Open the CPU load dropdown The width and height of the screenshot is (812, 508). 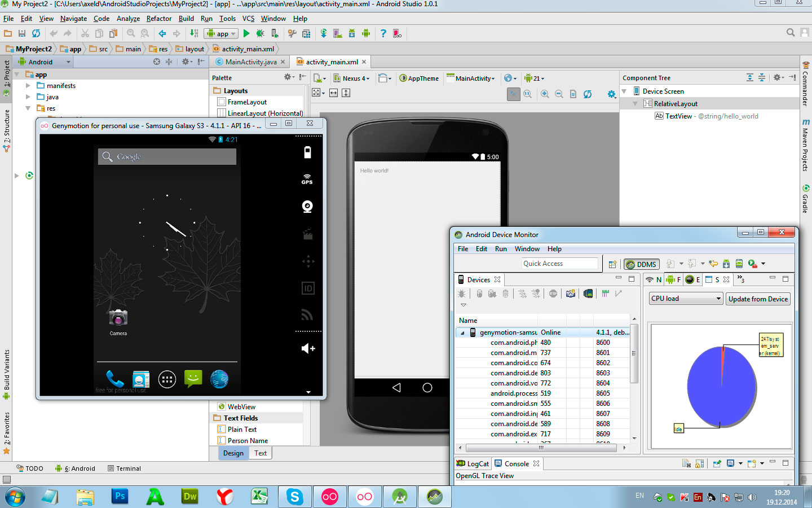click(686, 299)
